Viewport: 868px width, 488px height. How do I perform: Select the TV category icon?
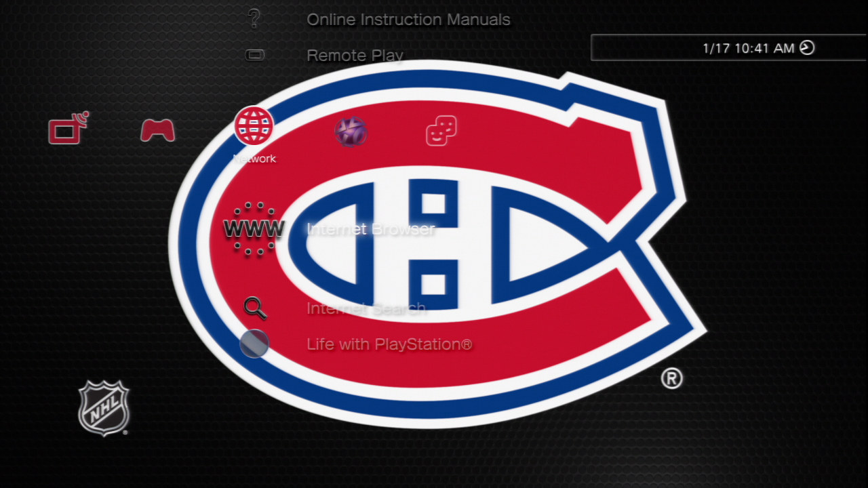click(x=68, y=127)
